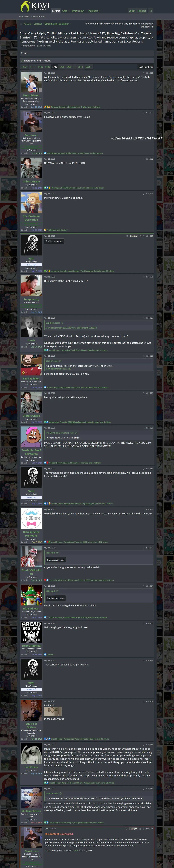Open post number #34,729 permalink
Screen dimensions: 174x868
(149, 393)
